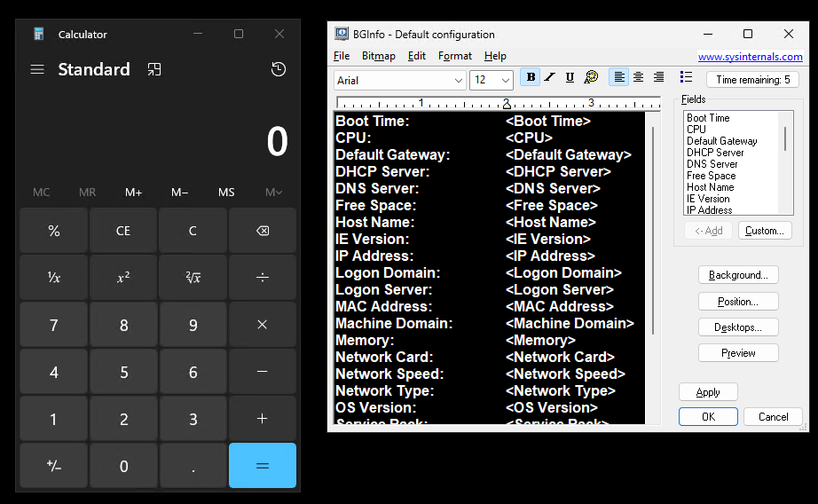The image size is (818, 504).
Task: Click digit 5 on the Calculator
Action: (123, 372)
